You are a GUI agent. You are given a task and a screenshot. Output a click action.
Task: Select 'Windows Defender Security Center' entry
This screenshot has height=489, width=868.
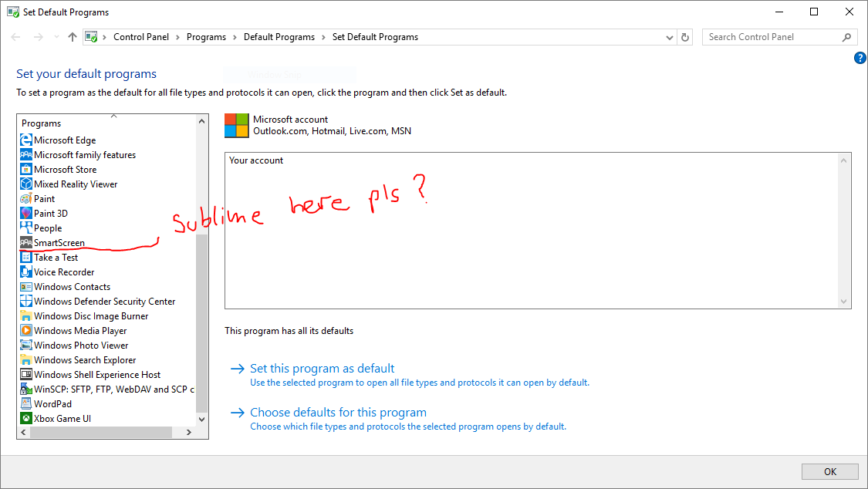point(105,302)
